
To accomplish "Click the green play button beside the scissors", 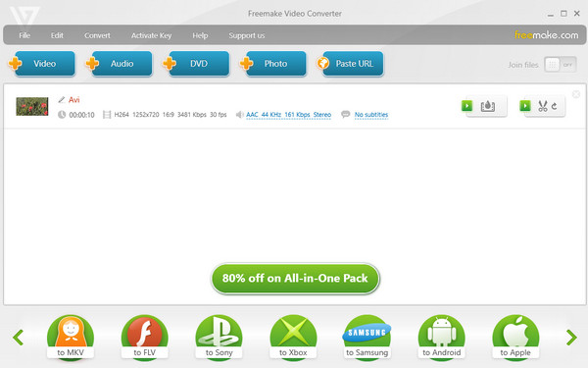I will (525, 106).
